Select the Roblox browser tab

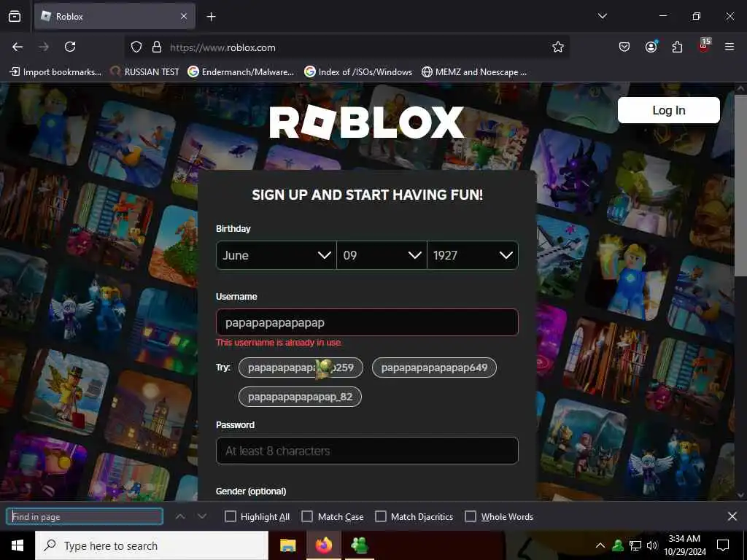[x=115, y=16]
